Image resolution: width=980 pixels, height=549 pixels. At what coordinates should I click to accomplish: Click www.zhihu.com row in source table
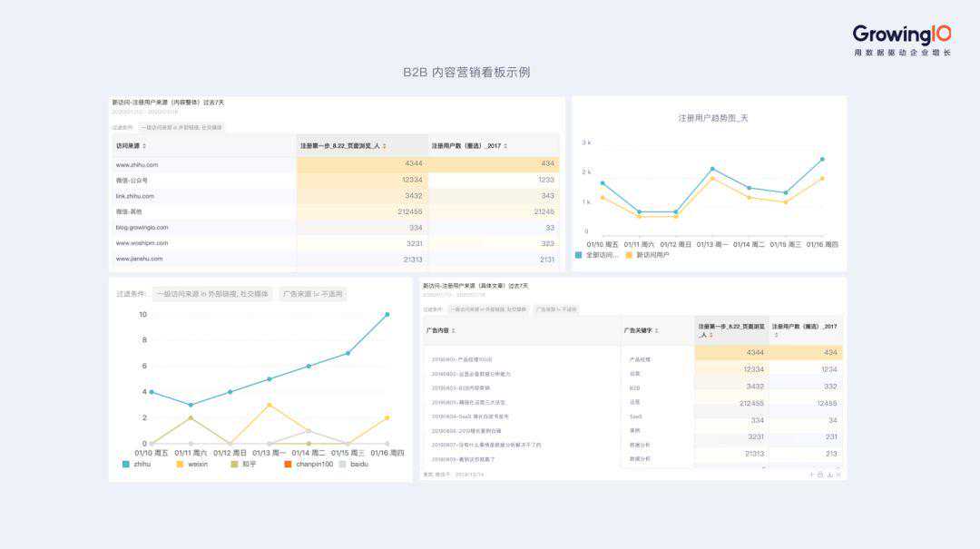137,164
